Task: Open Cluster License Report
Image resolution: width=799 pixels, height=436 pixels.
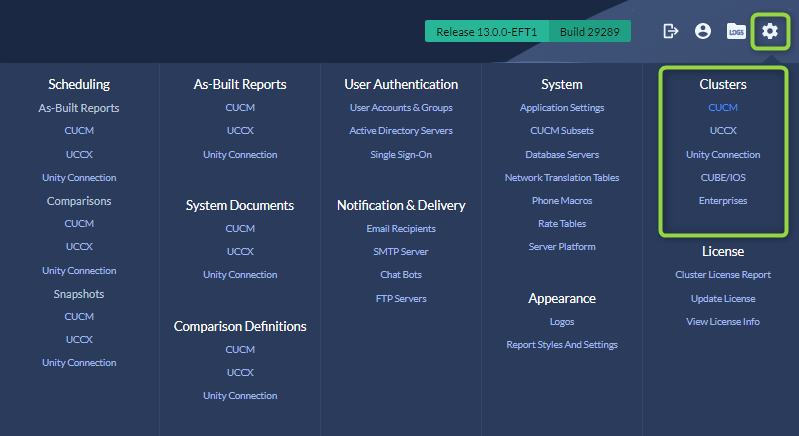Action: (723, 274)
